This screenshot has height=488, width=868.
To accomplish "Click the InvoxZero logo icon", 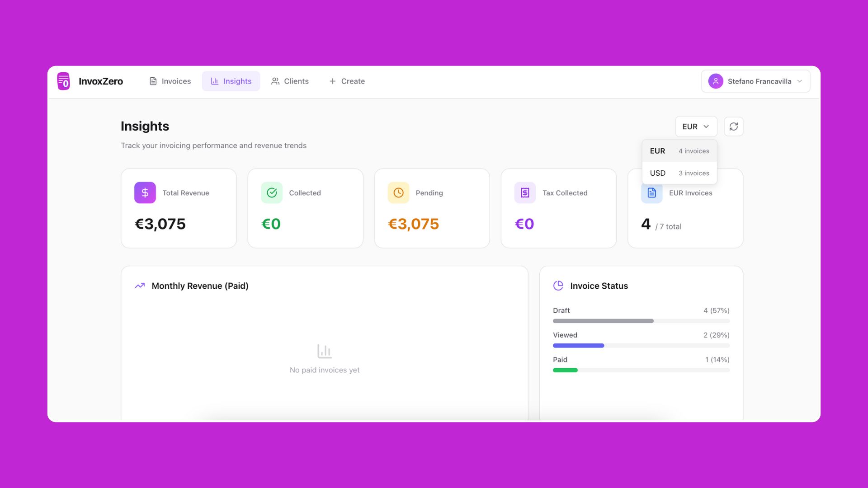I will [x=64, y=81].
